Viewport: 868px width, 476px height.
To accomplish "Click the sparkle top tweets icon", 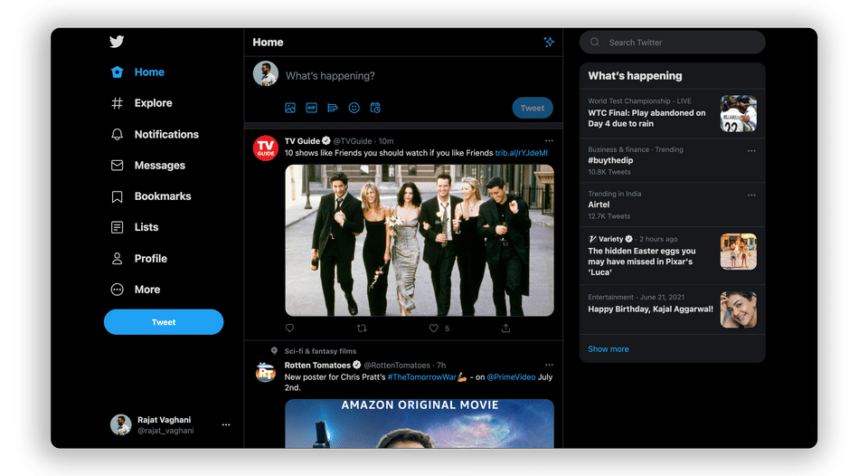I will click(549, 43).
